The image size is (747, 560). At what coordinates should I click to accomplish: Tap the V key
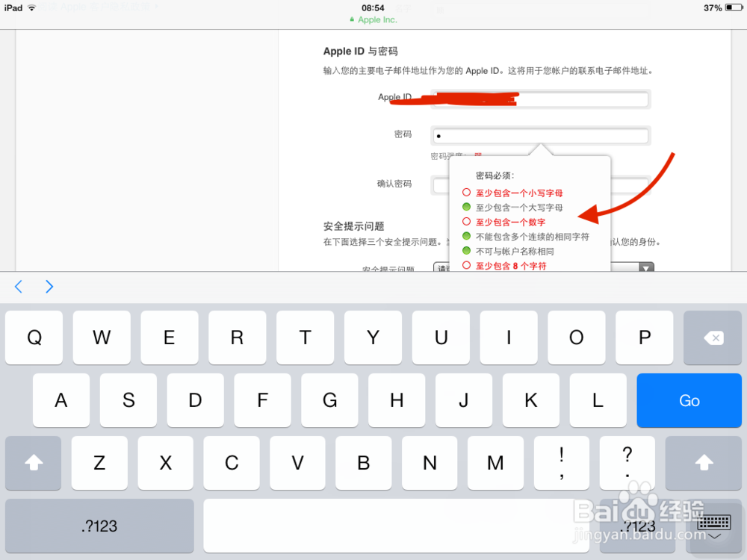pyautogui.click(x=297, y=462)
